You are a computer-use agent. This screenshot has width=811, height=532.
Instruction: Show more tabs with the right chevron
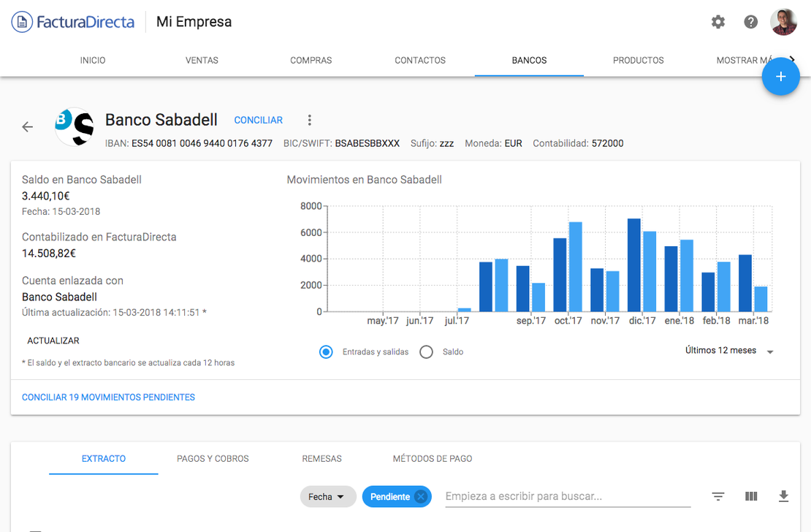point(793,59)
